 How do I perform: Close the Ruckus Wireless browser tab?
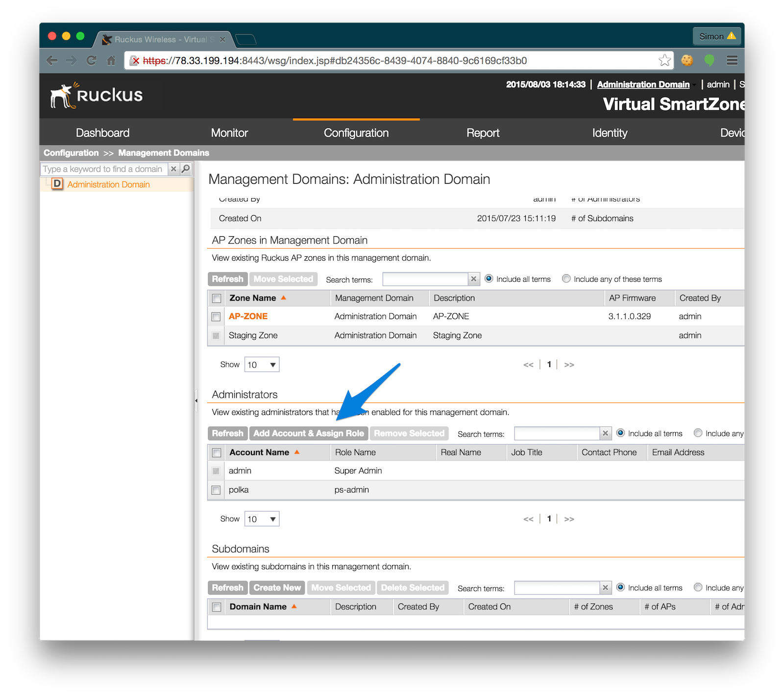coord(222,39)
